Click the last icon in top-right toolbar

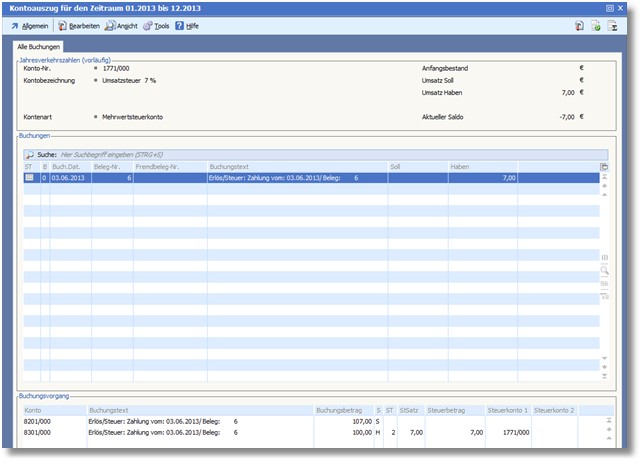pyautogui.click(x=613, y=25)
